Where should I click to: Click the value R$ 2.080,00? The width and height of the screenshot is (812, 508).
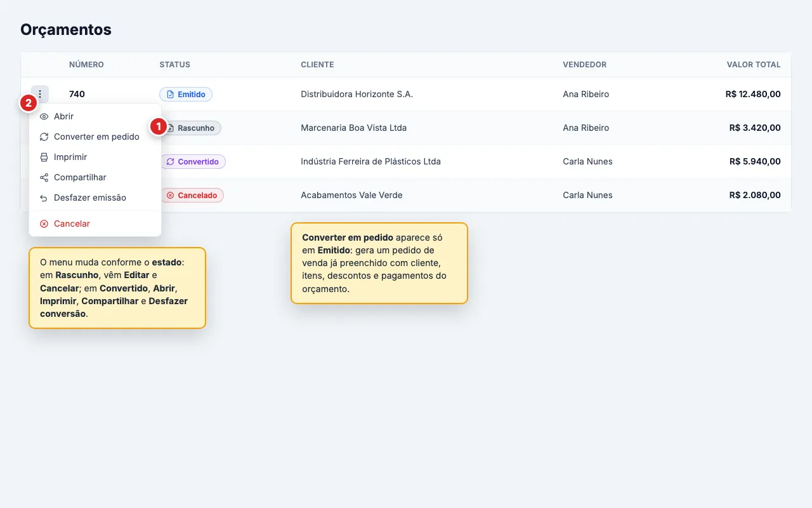(x=755, y=195)
